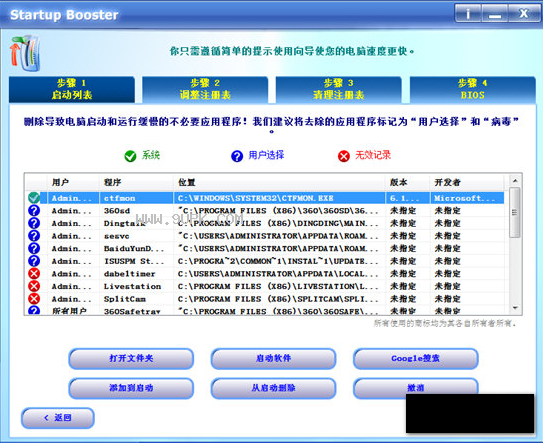Click the Google搜索 button
The width and height of the screenshot is (543, 443).
click(416, 358)
